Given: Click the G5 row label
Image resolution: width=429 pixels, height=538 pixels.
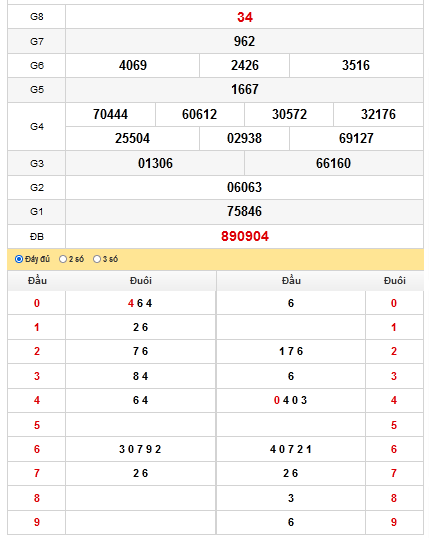Looking at the screenshot, I should pyautogui.click(x=37, y=90).
